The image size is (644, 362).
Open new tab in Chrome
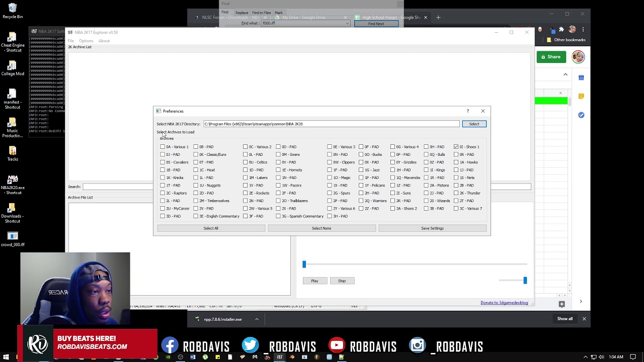click(x=438, y=17)
